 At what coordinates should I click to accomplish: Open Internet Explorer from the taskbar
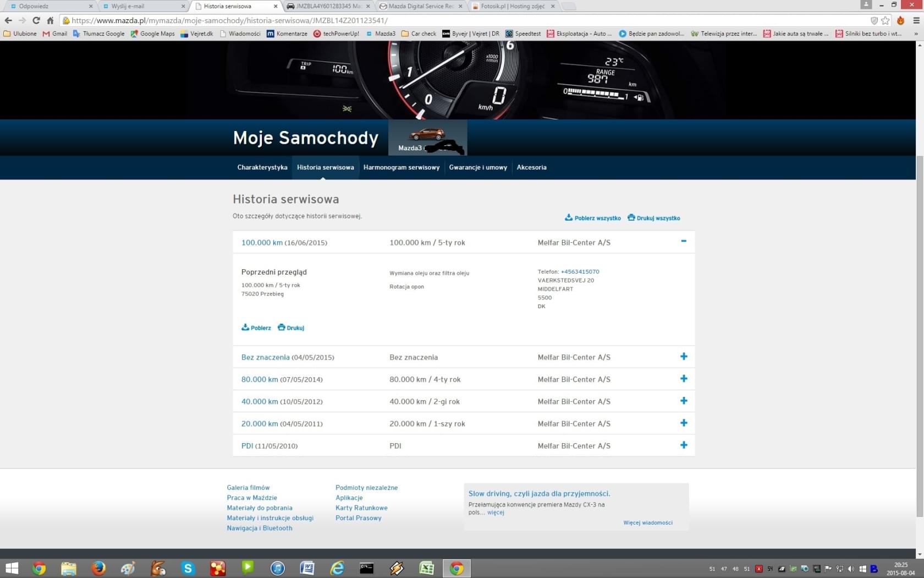pos(337,568)
